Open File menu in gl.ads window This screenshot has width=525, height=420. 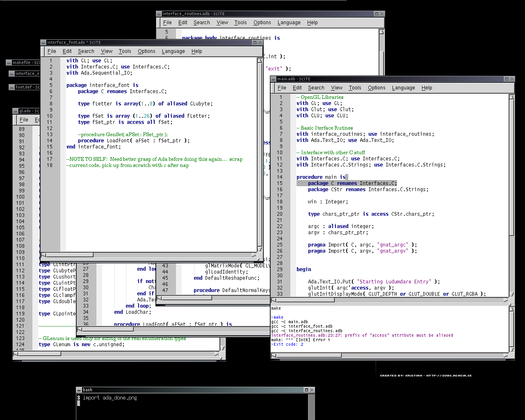pyautogui.click(x=24, y=120)
